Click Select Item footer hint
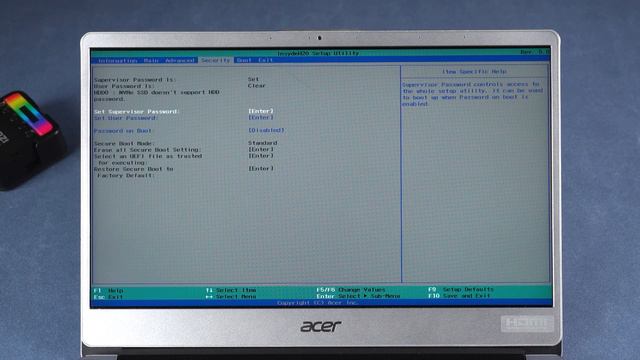Image resolution: width=640 pixels, height=360 pixels. click(x=231, y=290)
